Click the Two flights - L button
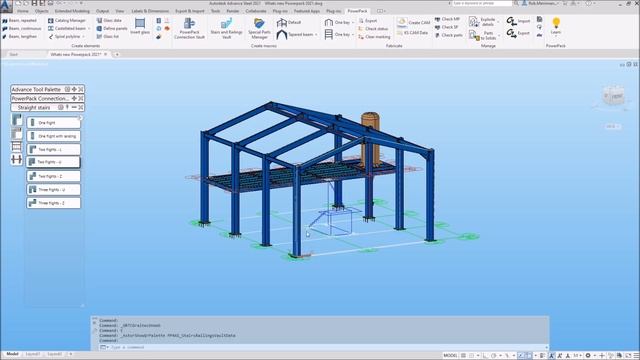 53,149
